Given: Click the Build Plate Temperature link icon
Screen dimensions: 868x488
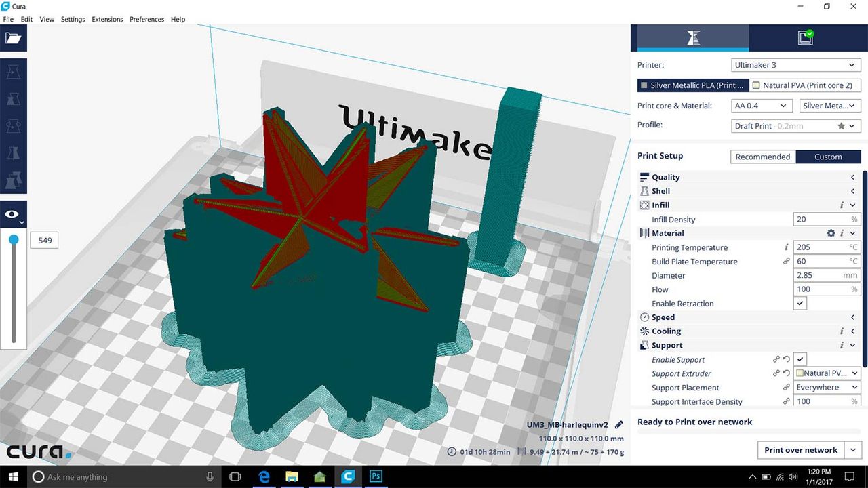Looking at the screenshot, I should (x=787, y=262).
